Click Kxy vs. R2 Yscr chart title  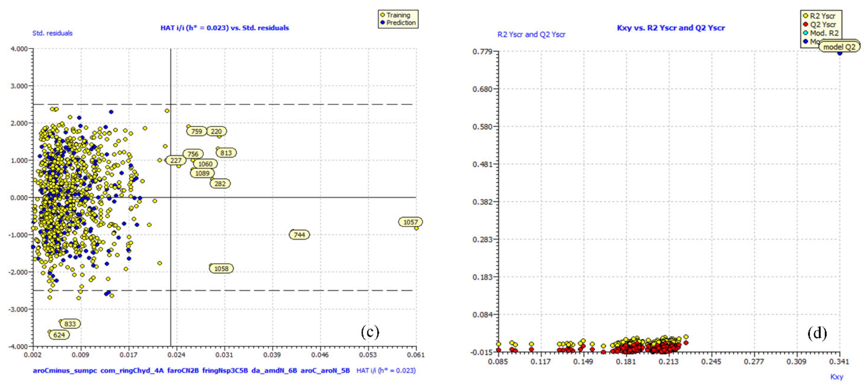click(x=671, y=28)
